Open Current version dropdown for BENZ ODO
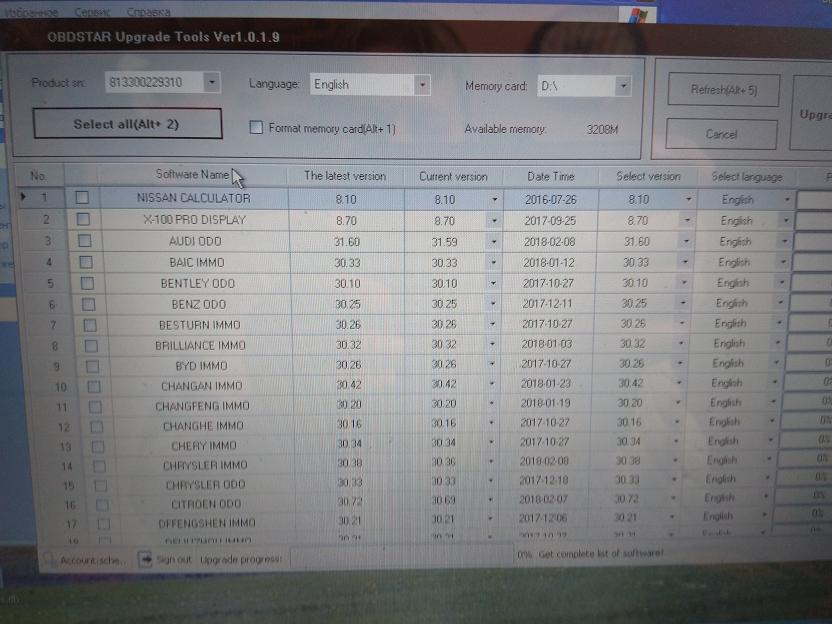Viewport: 832px width, 624px height. [493, 304]
